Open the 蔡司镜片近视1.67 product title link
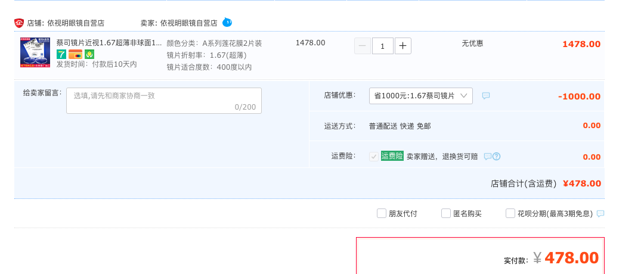Viewport: 644px width, 274px height. (x=109, y=43)
